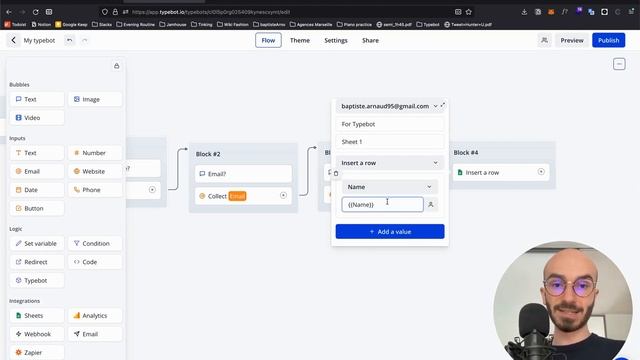Screen dimensions: 640x360
Task: Add Date input block
Action: pyautogui.click(x=37, y=190)
